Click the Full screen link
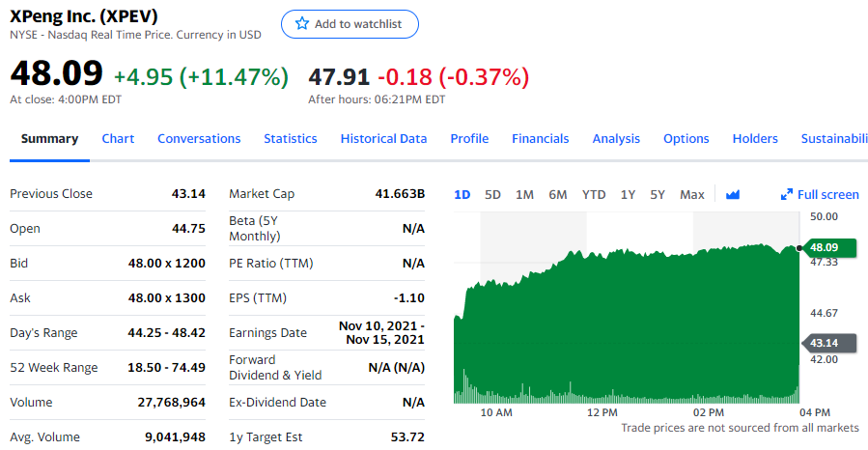 (x=827, y=195)
